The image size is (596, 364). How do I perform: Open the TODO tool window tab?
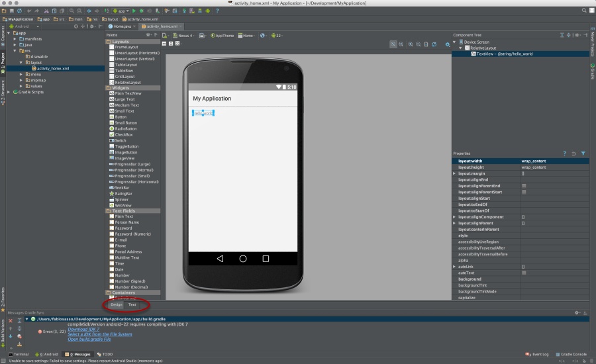coord(105,354)
